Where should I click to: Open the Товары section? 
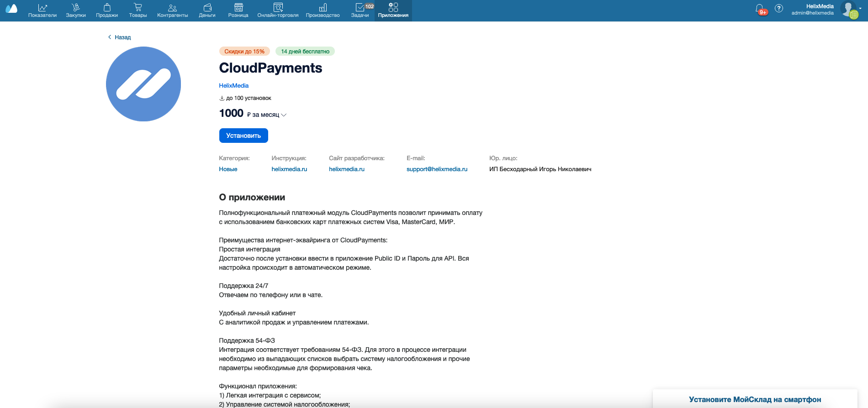[138, 10]
